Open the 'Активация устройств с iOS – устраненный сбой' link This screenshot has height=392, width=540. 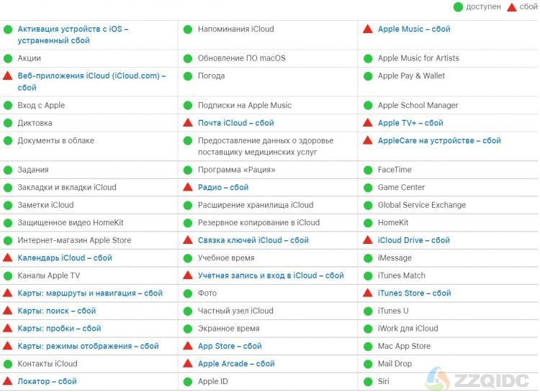click(x=73, y=35)
